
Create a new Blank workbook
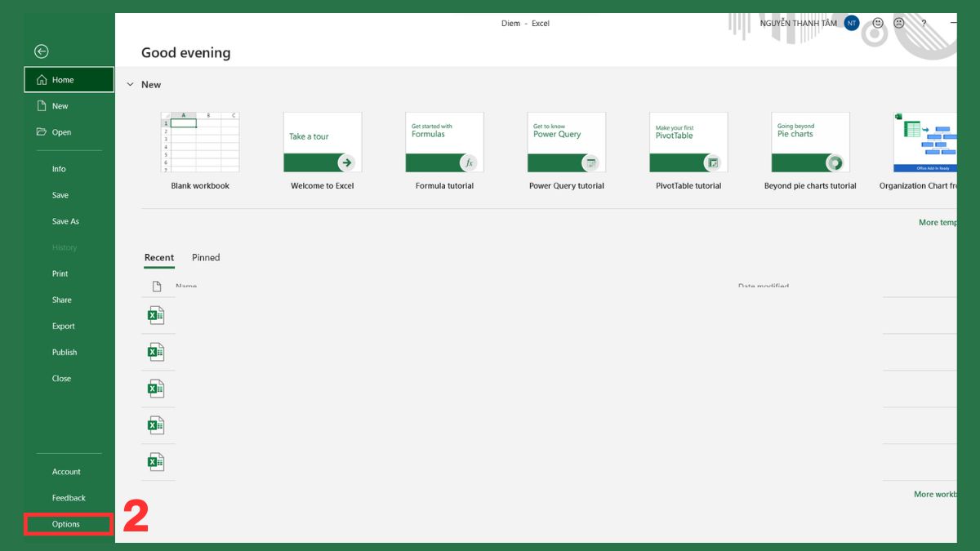pyautogui.click(x=199, y=141)
